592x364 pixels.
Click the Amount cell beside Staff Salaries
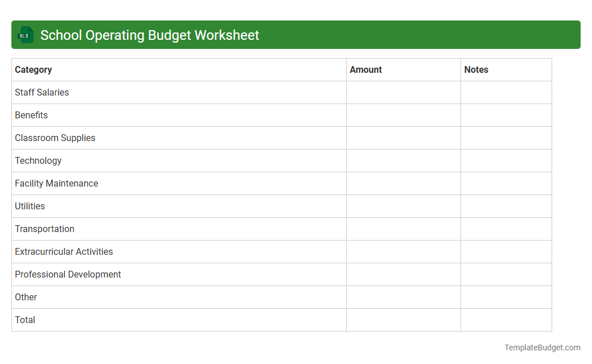tap(403, 92)
